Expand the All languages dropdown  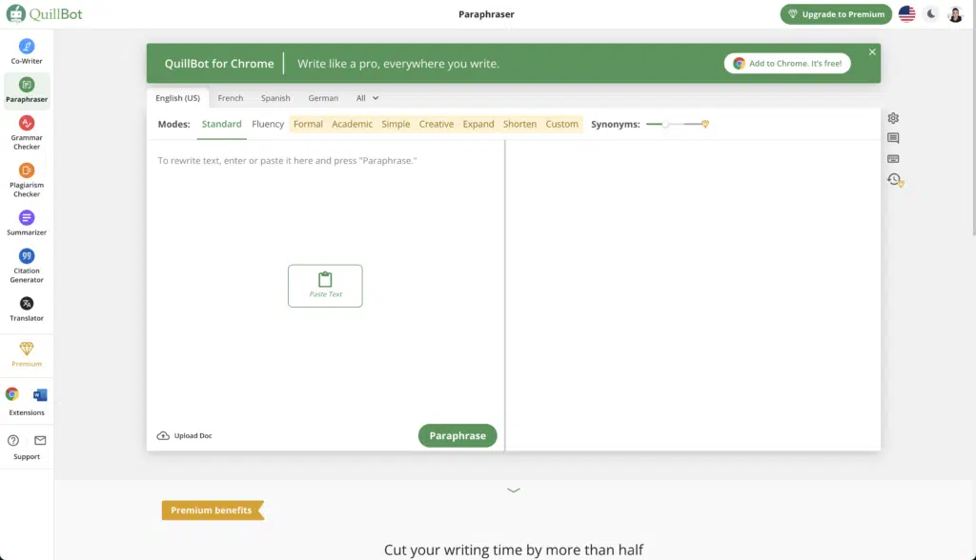tap(367, 98)
